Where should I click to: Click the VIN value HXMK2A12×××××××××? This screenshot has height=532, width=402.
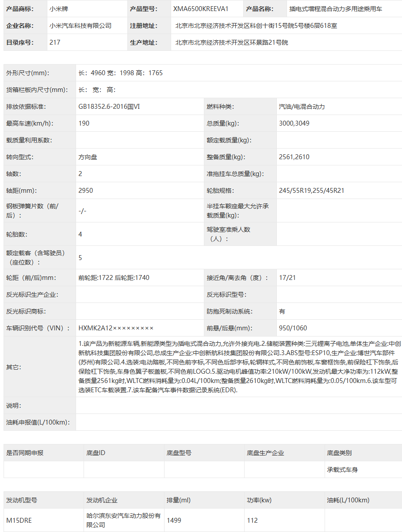[x=116, y=328]
